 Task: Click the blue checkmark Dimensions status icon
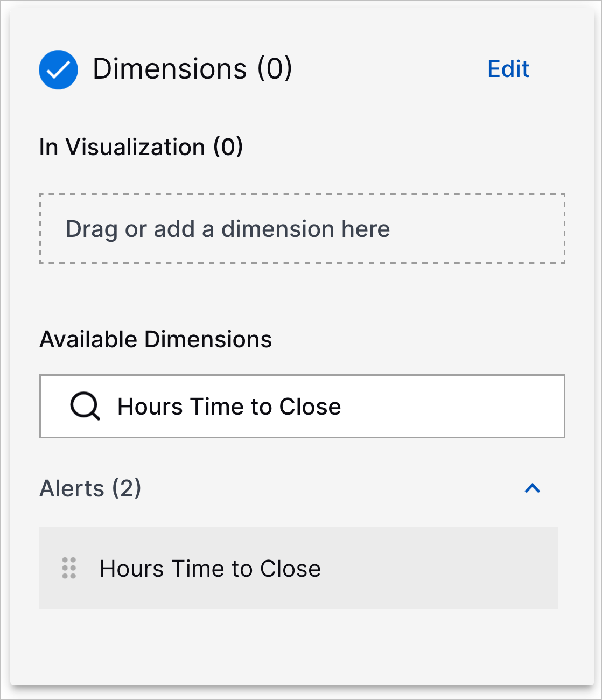[58, 69]
